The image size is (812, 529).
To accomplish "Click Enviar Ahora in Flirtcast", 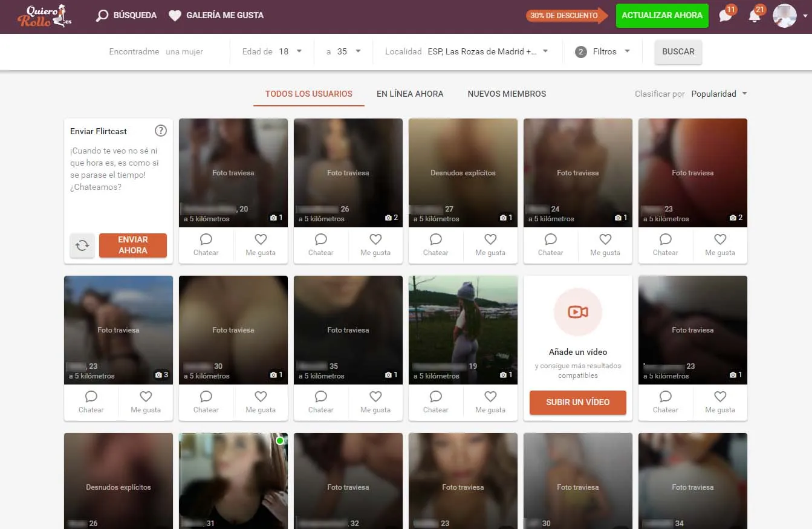I will (133, 245).
